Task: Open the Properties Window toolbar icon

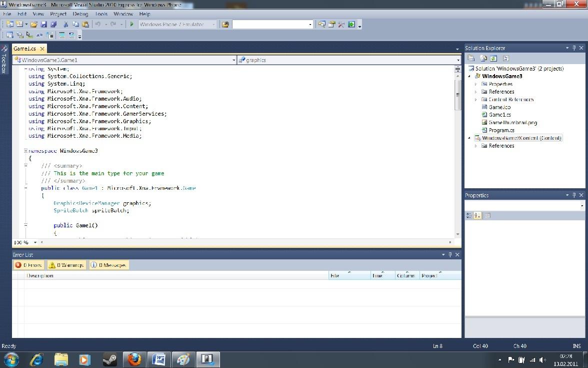Action: click(x=331, y=24)
